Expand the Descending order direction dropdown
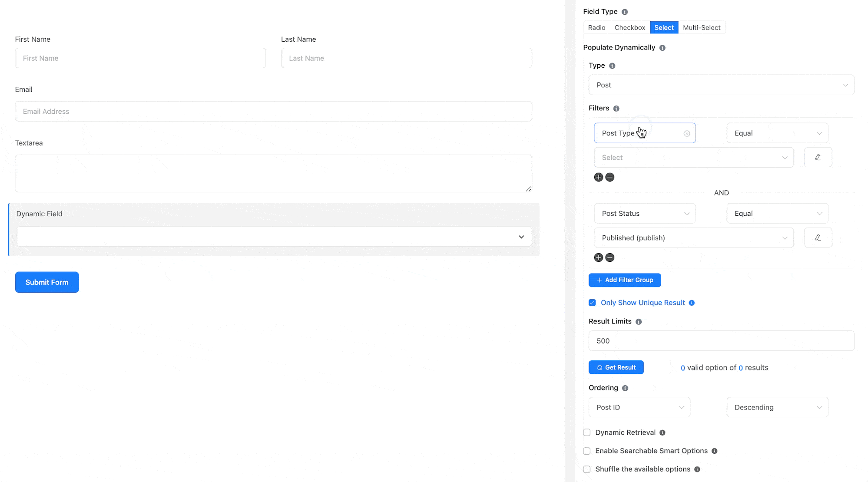 pyautogui.click(x=776, y=406)
